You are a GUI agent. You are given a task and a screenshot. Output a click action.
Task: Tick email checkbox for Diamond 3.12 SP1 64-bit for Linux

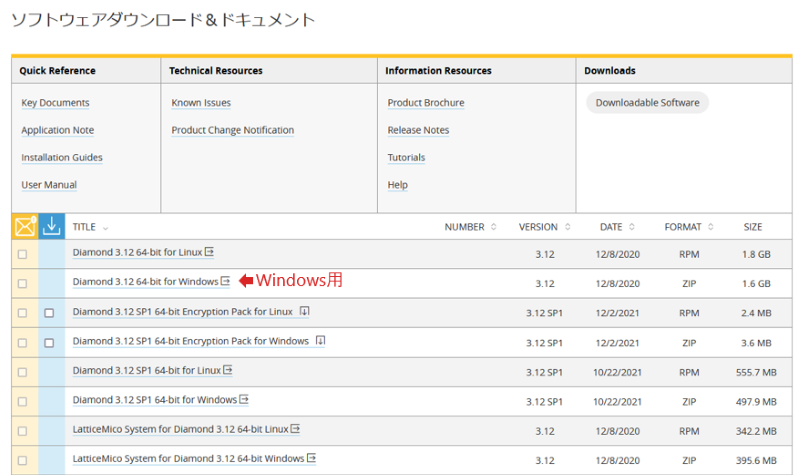tap(22, 372)
